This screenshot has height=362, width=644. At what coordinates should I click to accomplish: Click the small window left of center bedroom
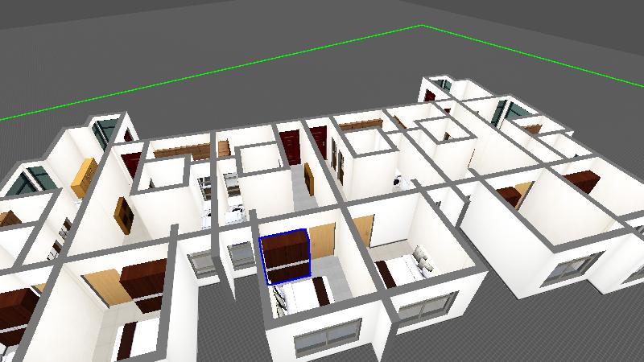(x=241, y=255)
